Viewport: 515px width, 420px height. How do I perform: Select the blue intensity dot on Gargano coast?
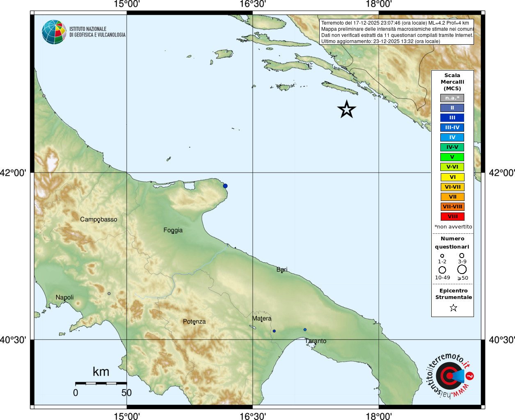click(225, 186)
